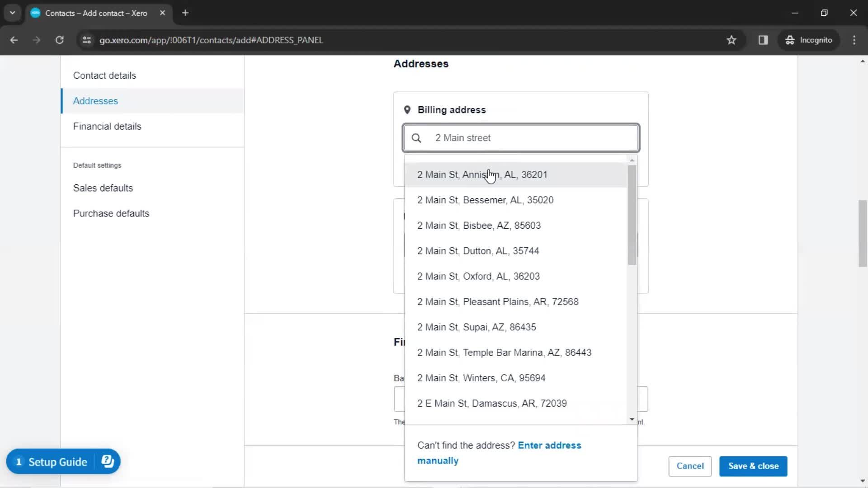Choose 2 Main St, Bisbee, AZ, 85603
Screen dimensions: 868x488
516,225
